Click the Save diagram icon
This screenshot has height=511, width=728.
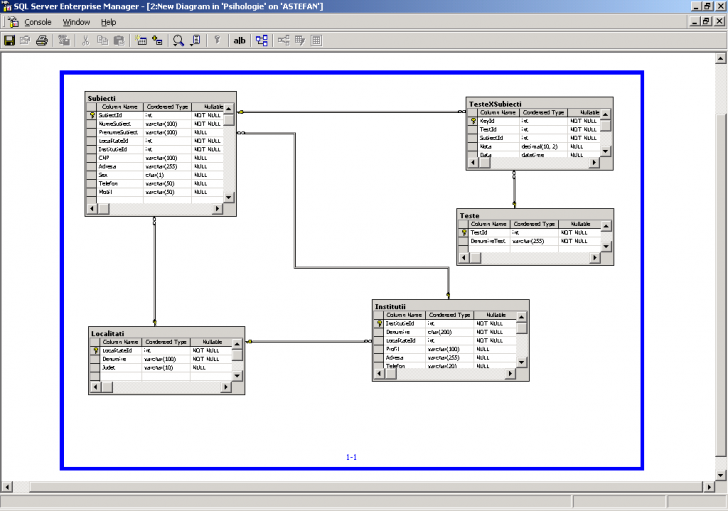(9, 41)
